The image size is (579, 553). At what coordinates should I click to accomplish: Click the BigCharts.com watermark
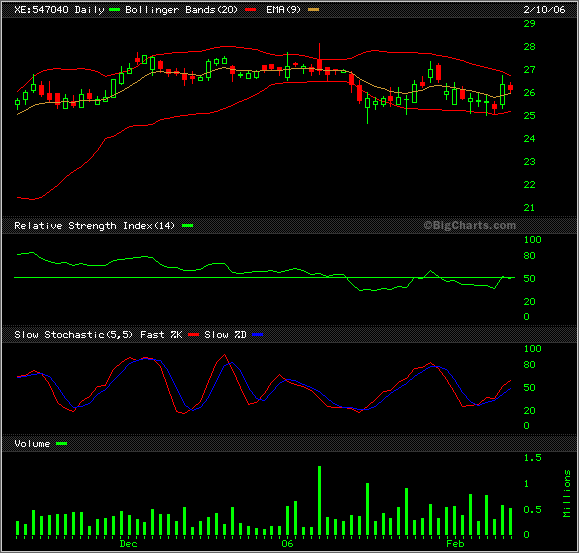click(x=470, y=225)
